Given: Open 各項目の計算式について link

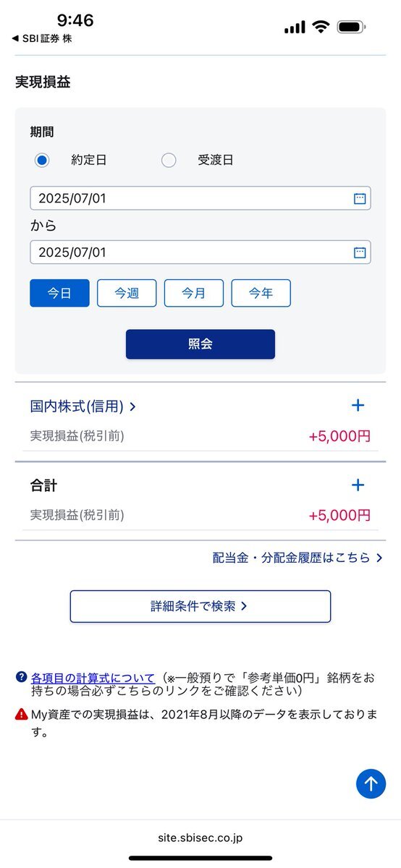Looking at the screenshot, I should coord(93,678).
